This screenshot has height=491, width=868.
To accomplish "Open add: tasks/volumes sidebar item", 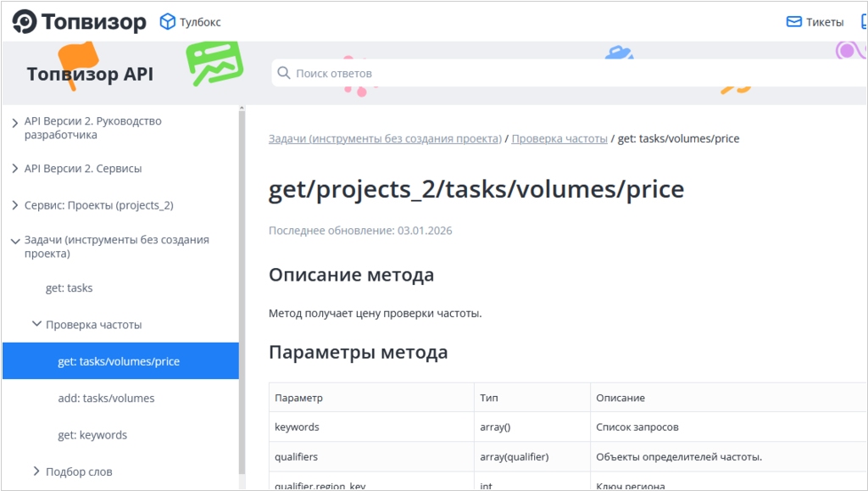I will click(106, 399).
